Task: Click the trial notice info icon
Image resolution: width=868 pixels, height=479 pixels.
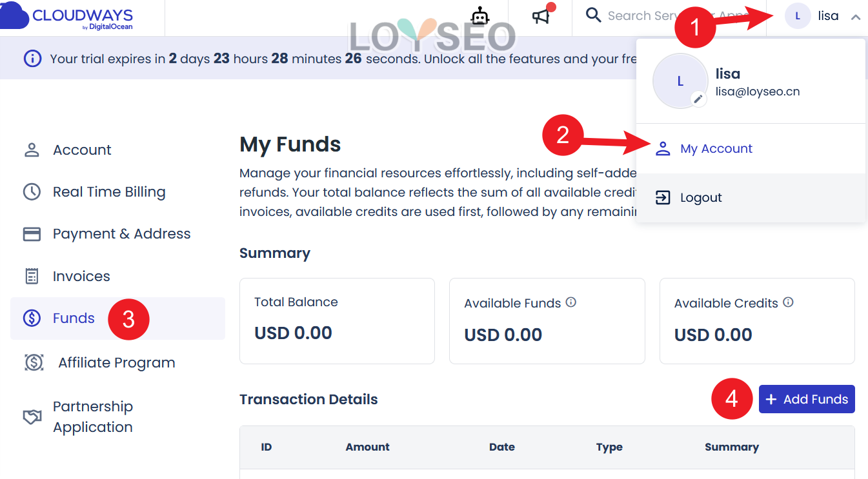Action: pos(32,59)
